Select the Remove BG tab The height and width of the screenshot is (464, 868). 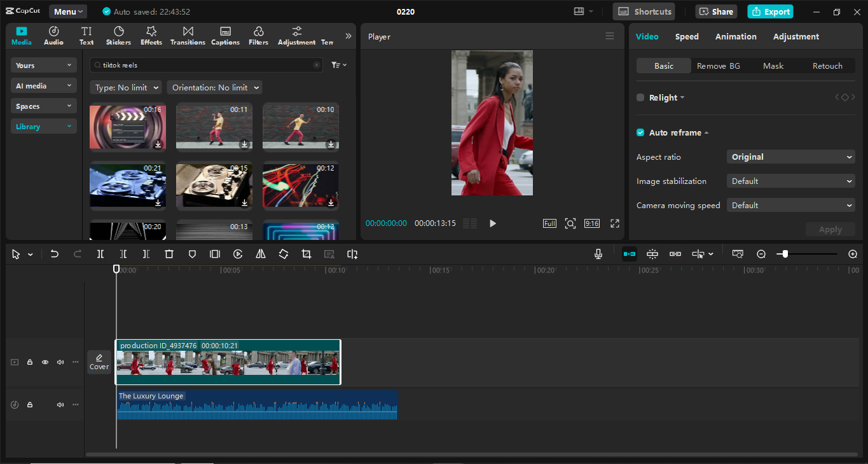pos(718,66)
